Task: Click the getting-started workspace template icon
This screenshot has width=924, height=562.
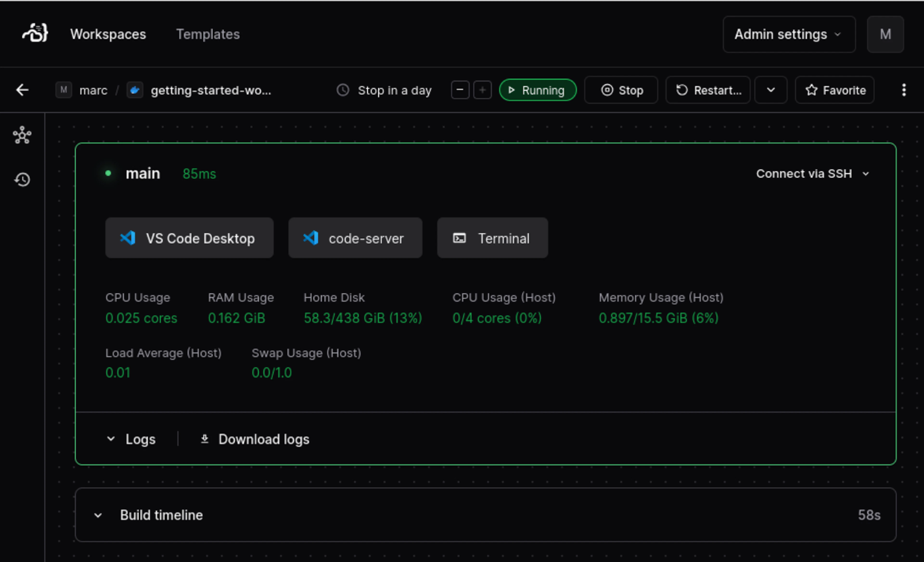Action: [x=135, y=90]
